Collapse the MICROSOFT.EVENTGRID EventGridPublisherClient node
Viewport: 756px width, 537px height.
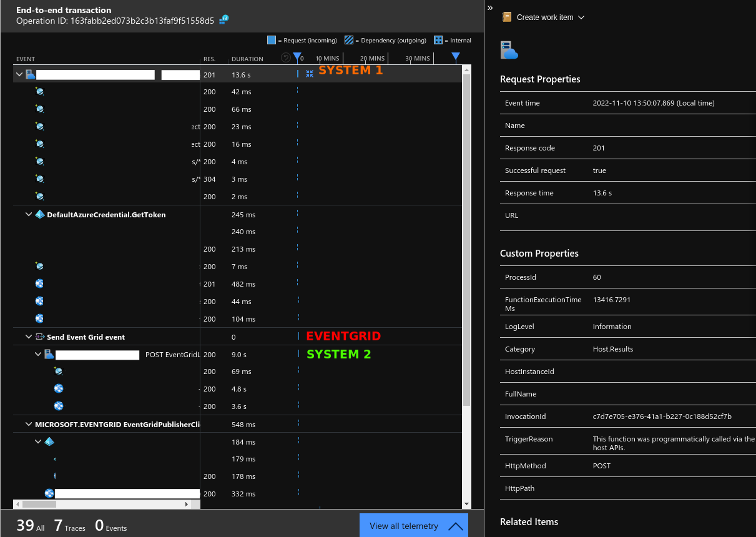click(29, 424)
